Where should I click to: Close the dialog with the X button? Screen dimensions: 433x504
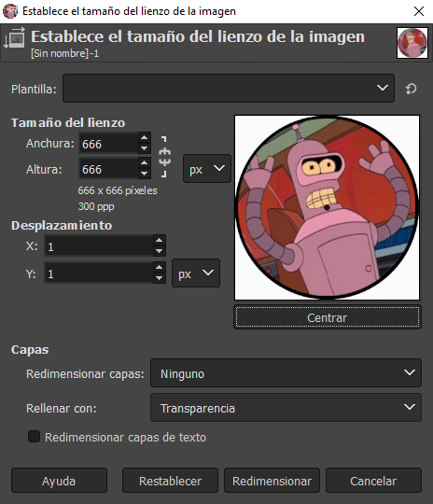coord(418,11)
